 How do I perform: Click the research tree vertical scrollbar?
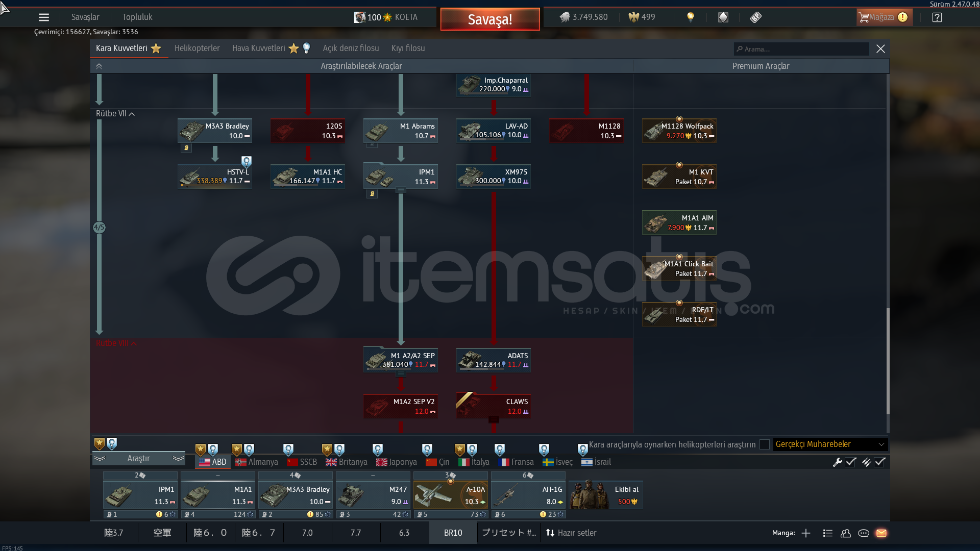tap(888, 361)
